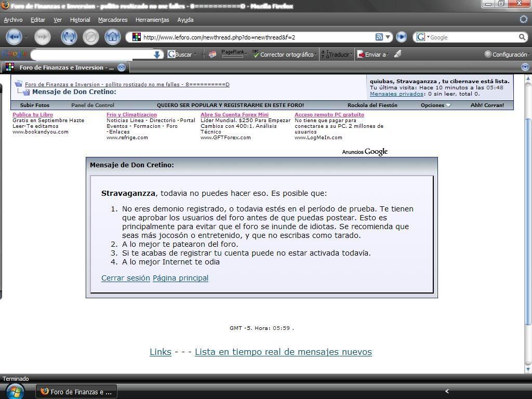
Task: Click the site favicon in the address bar
Action: tap(137, 37)
